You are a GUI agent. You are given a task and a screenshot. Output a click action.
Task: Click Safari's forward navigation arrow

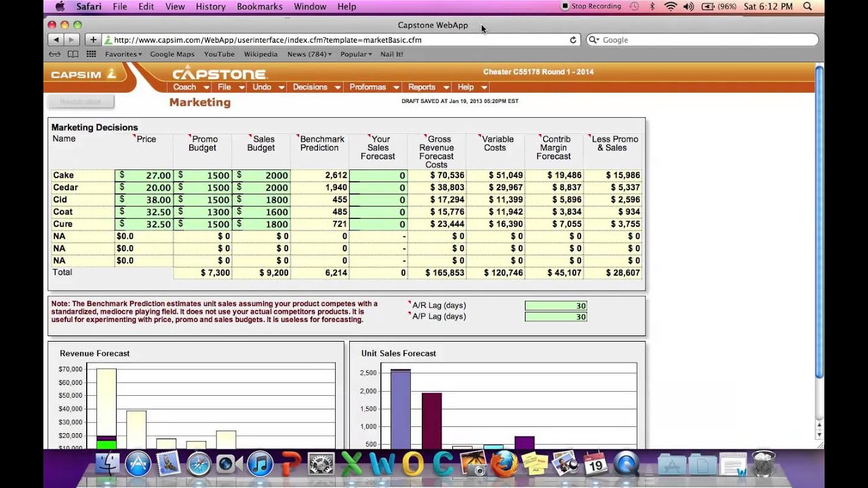click(71, 40)
